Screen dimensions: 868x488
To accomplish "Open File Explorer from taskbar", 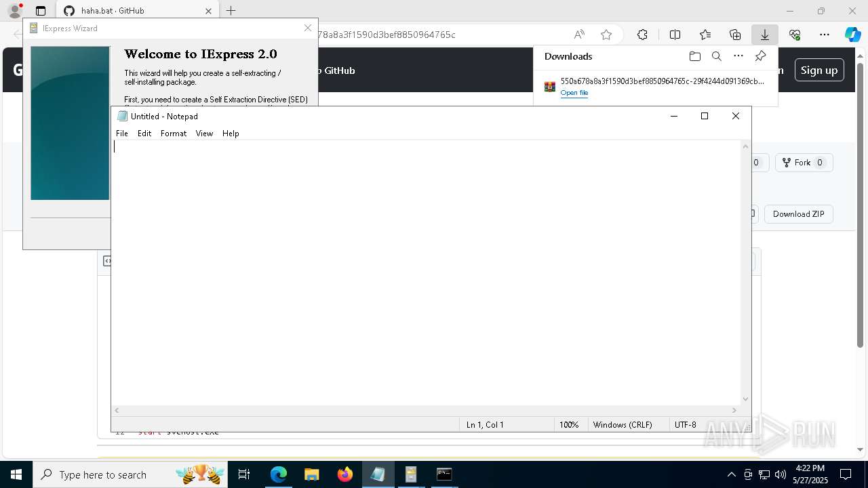I will (x=312, y=474).
